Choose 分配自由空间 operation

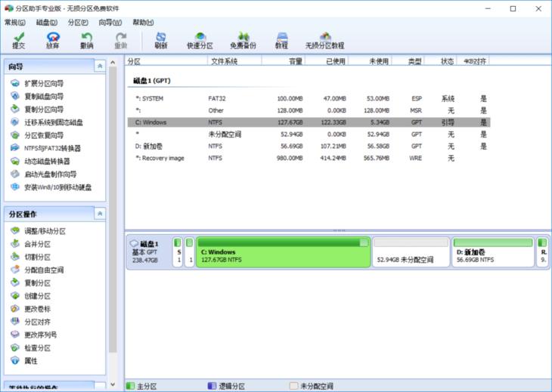(x=37, y=270)
